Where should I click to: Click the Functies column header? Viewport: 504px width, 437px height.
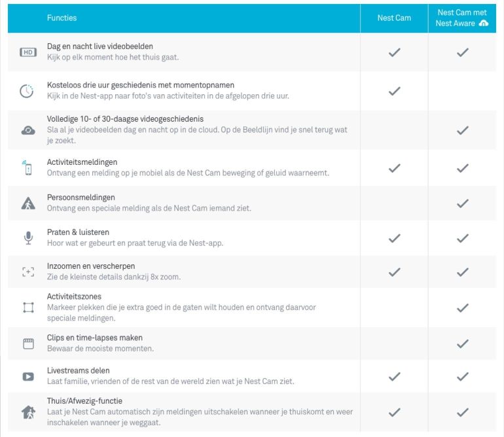62,18
